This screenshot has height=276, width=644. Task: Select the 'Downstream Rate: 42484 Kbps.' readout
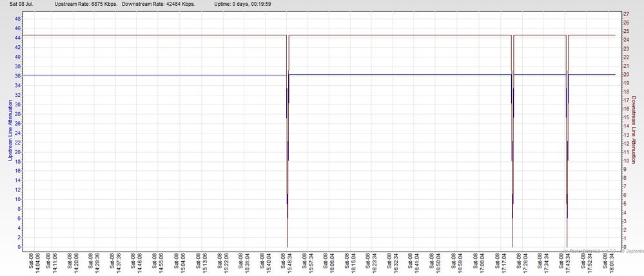[x=159, y=4]
